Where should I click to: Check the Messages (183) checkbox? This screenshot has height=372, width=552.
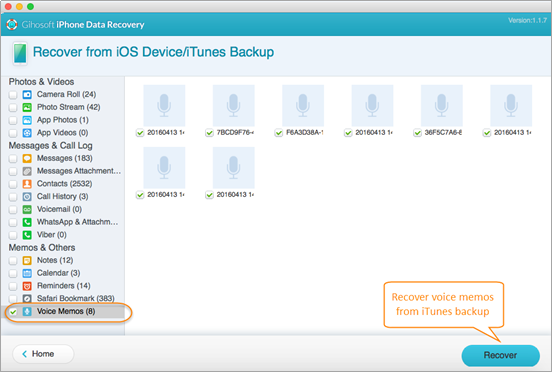click(13, 159)
